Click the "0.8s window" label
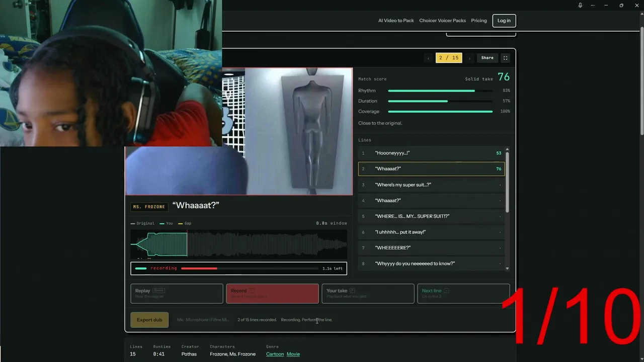 (332, 223)
